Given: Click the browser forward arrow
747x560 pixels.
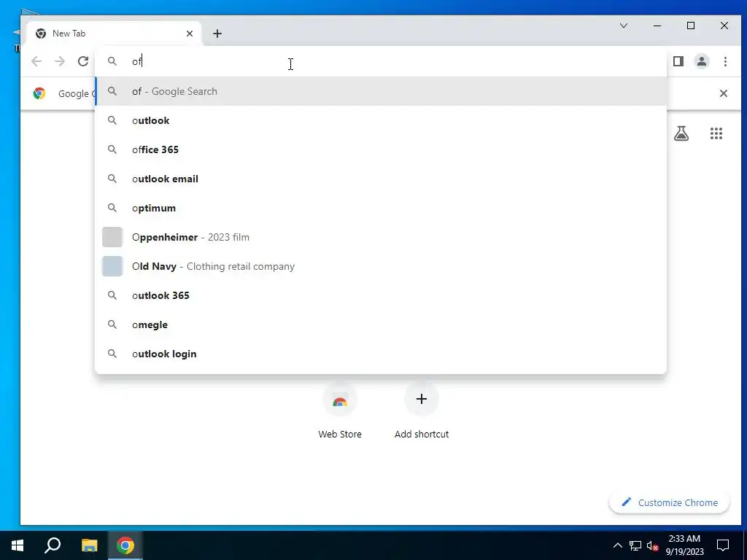Looking at the screenshot, I should coord(60,61).
